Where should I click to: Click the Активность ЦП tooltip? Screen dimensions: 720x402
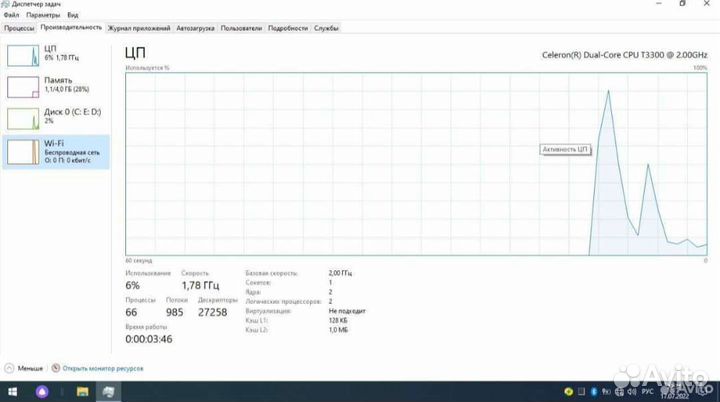click(565, 150)
